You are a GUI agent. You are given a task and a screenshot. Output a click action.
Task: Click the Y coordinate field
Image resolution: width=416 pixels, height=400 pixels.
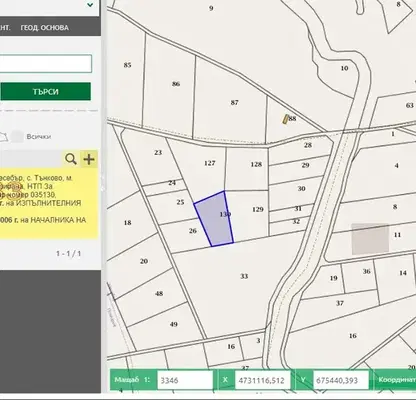(341, 380)
